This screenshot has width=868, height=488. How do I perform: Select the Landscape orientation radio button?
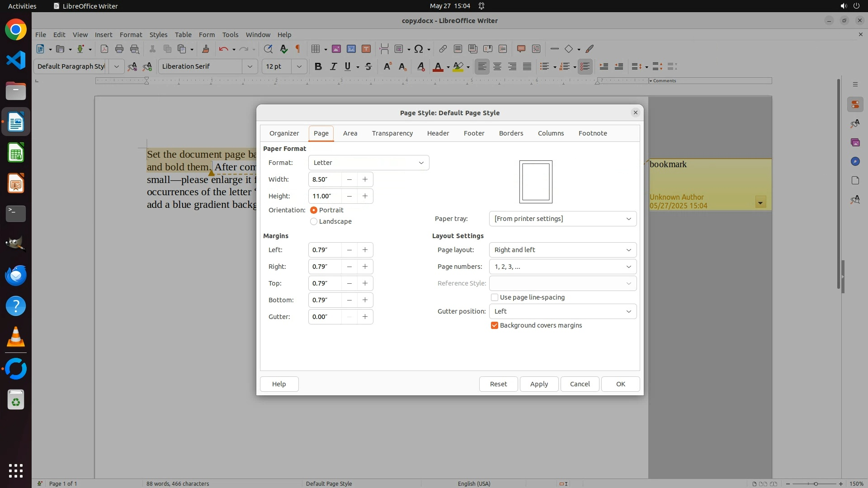314,221
